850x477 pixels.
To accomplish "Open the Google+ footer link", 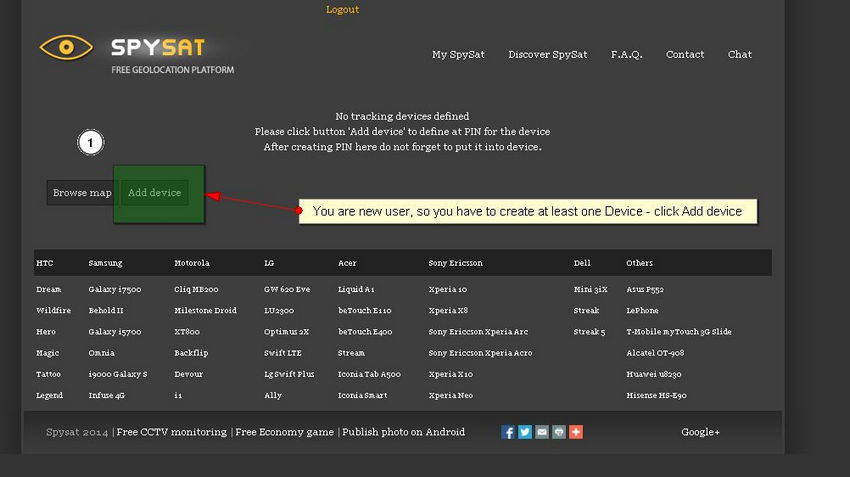I will point(700,432).
